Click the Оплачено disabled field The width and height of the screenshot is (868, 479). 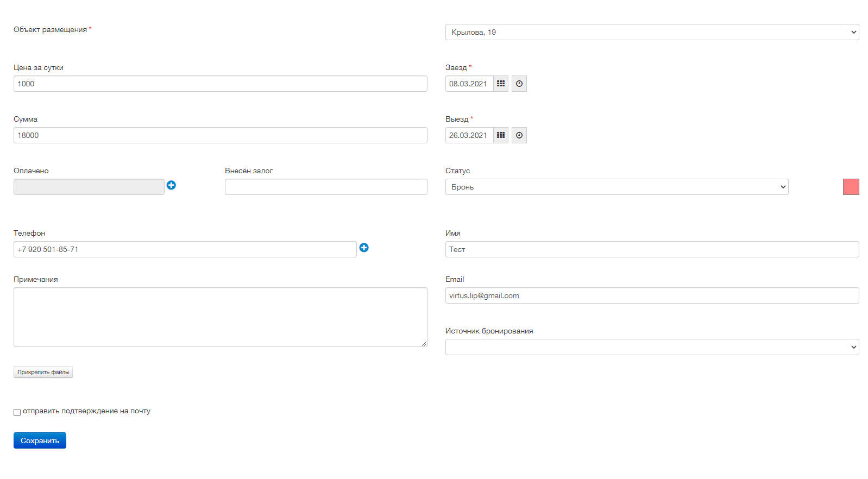(89, 187)
